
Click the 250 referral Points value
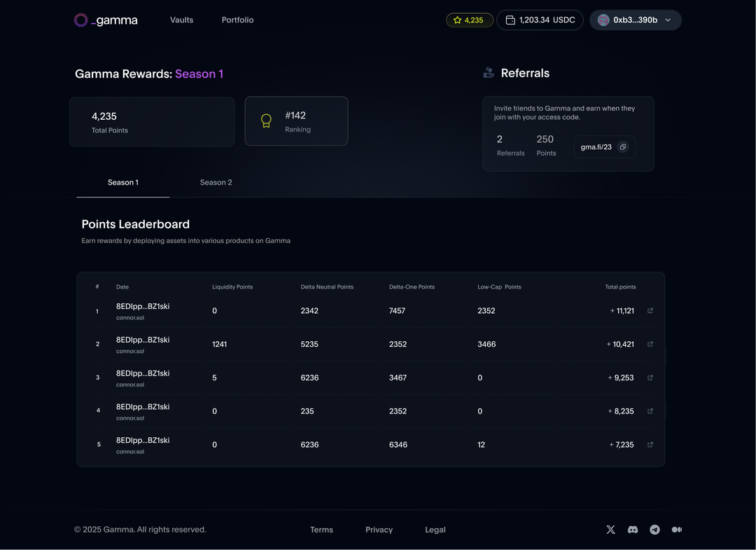(545, 139)
